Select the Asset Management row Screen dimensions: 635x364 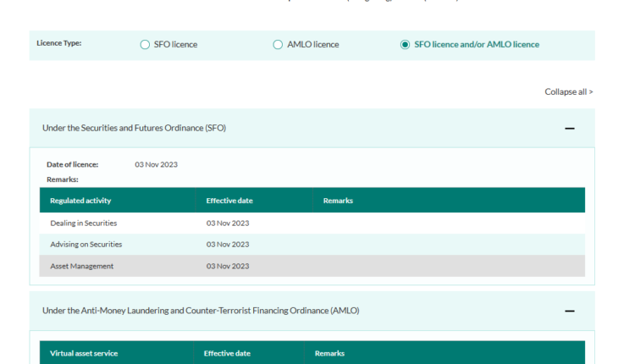[x=81, y=266]
